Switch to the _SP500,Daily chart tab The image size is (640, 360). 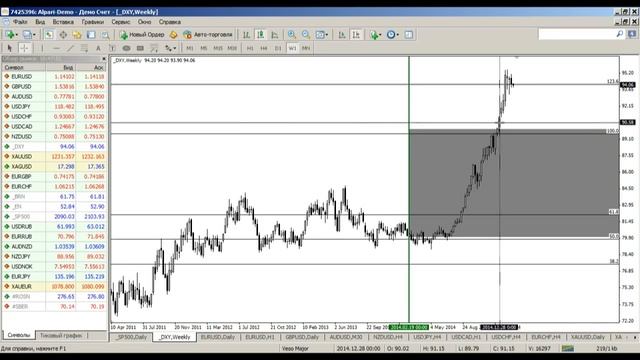click(x=131, y=337)
